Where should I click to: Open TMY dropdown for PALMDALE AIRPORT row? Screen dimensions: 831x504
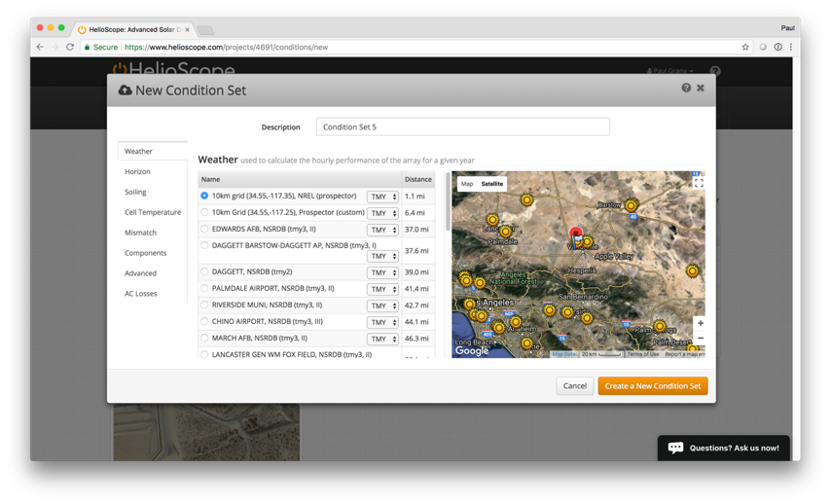coord(382,289)
